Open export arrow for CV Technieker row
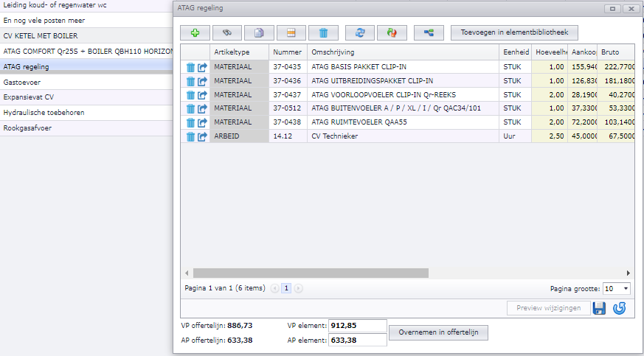The height and width of the screenshot is (356, 644). pos(202,136)
